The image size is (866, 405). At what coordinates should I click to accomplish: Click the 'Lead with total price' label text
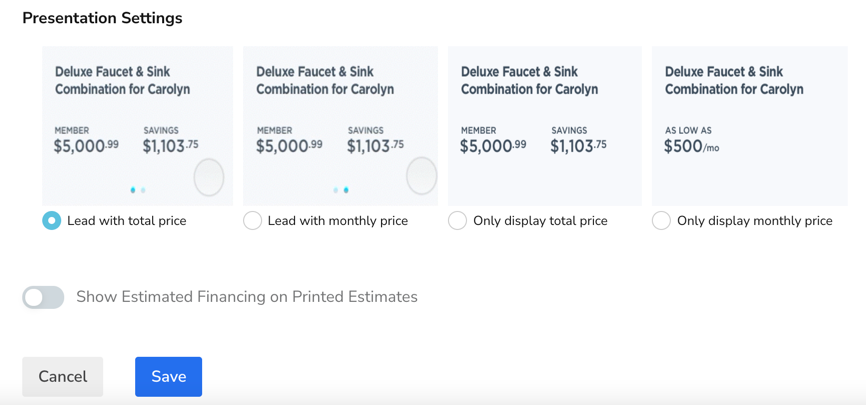[x=126, y=221]
